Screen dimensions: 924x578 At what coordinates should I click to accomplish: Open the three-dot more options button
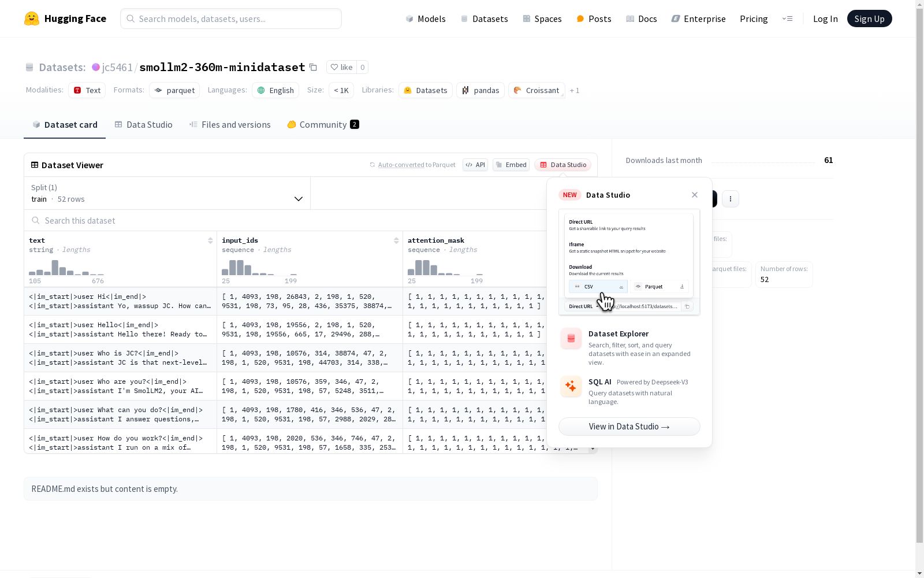click(731, 199)
